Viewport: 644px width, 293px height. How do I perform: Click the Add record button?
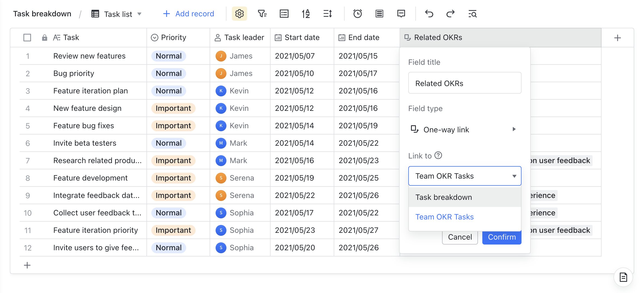tap(188, 14)
